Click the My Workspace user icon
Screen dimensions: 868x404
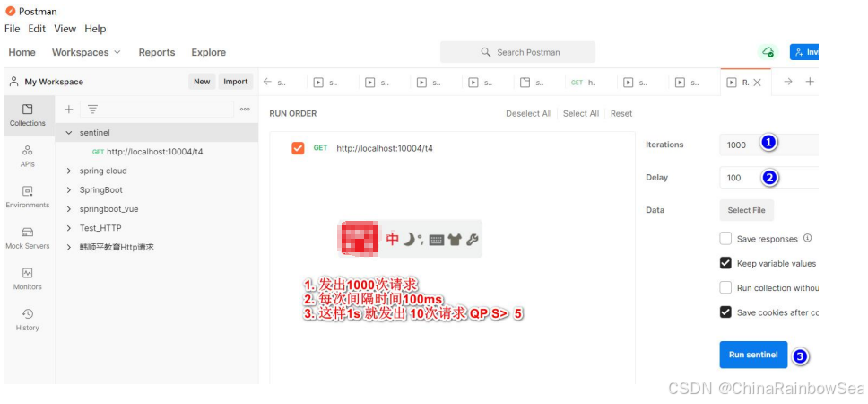pos(14,82)
